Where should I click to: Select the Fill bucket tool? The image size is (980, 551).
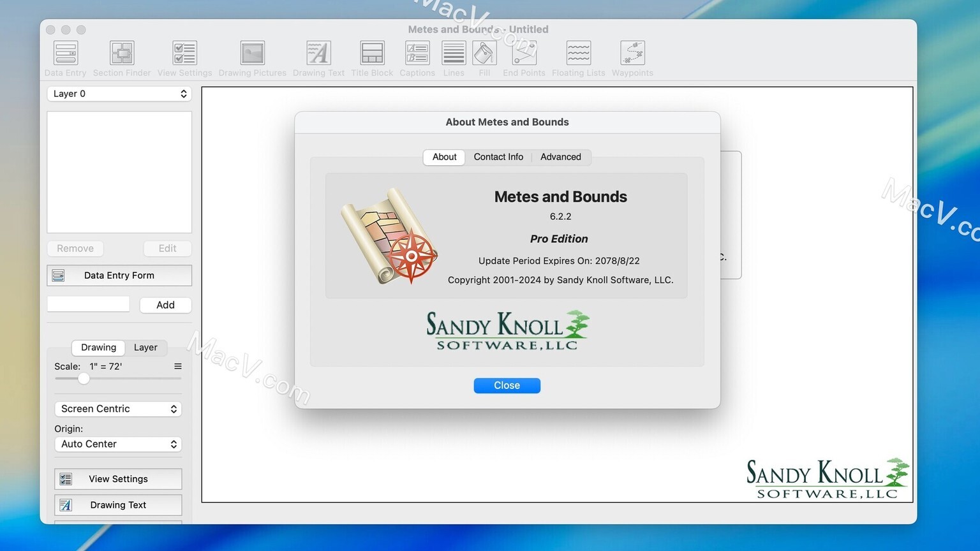tap(484, 53)
